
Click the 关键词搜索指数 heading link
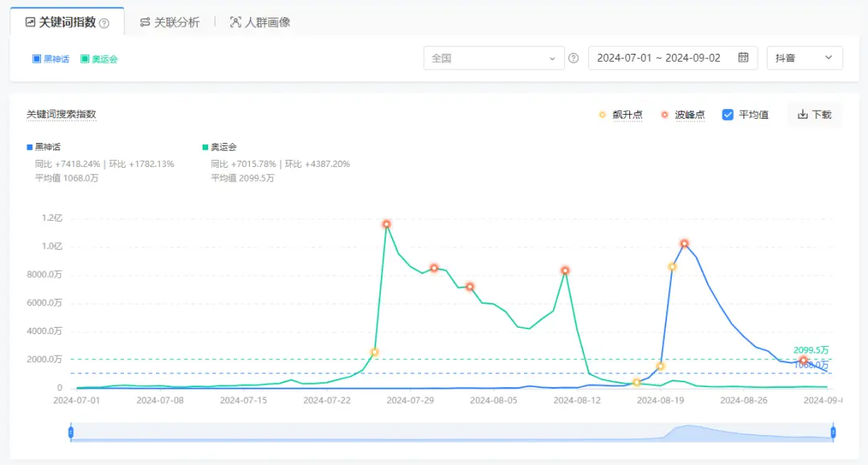coord(61,114)
